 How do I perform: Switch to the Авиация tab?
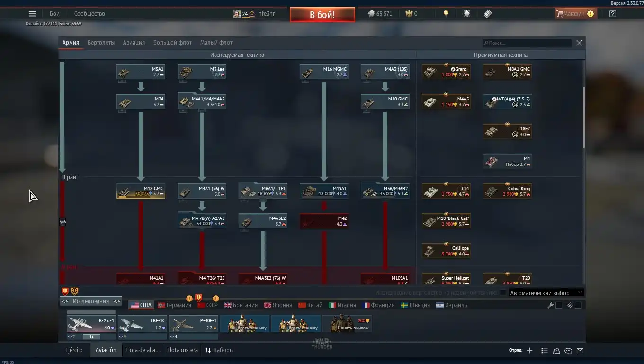134,43
